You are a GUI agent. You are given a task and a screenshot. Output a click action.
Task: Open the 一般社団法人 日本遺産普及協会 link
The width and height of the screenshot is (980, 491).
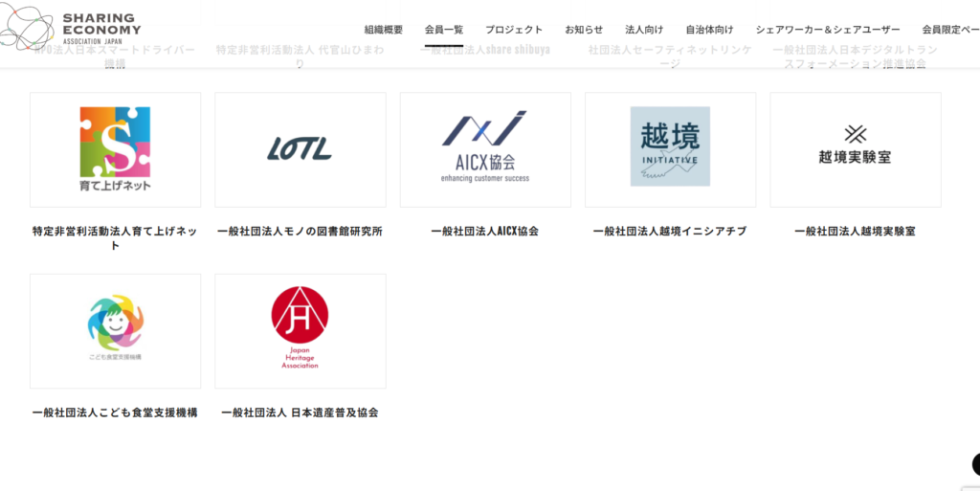(300, 413)
